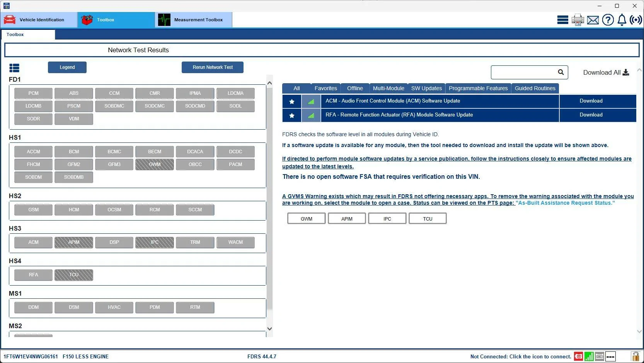Click the help question mark icon

[608, 20]
